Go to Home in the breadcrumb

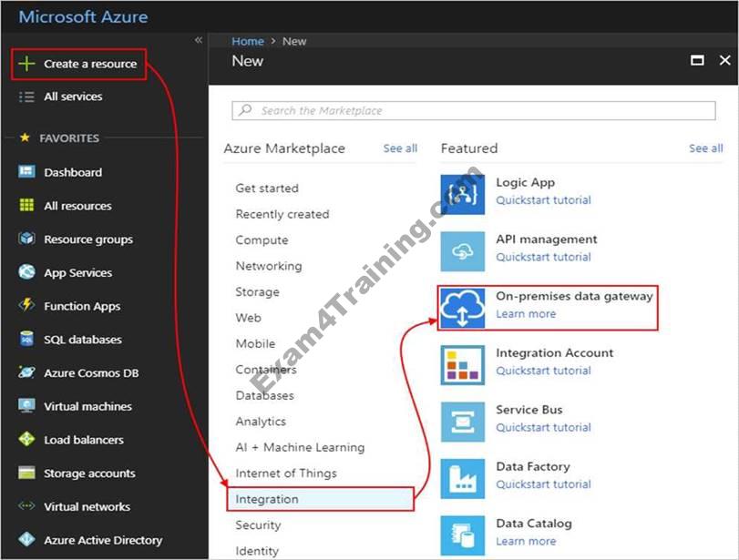tap(248, 42)
